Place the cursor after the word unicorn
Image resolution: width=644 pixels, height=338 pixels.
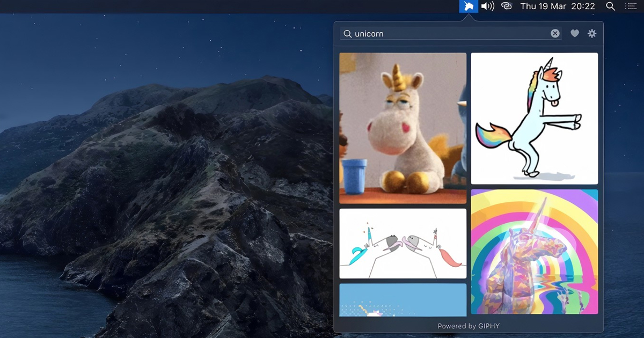click(384, 33)
